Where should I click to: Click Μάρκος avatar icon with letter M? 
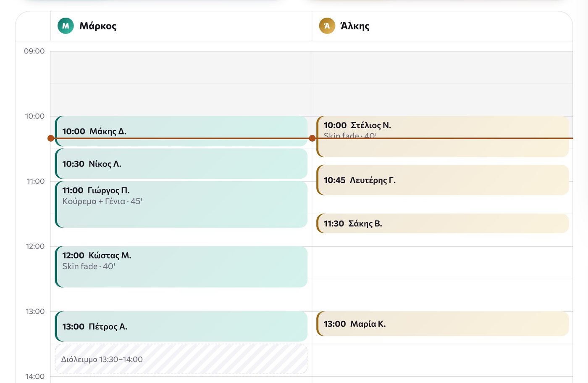pos(66,26)
